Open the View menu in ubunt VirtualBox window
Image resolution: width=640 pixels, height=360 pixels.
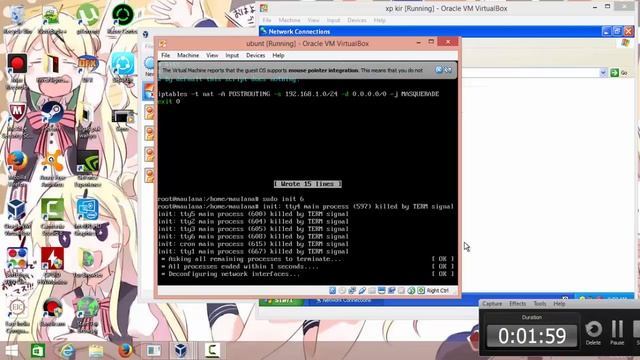coord(212,56)
